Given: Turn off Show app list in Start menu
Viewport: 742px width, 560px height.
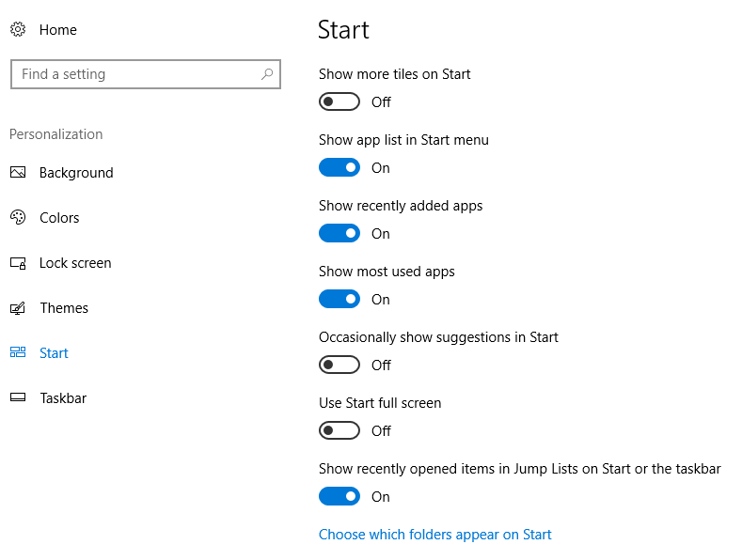Looking at the screenshot, I should click(339, 167).
